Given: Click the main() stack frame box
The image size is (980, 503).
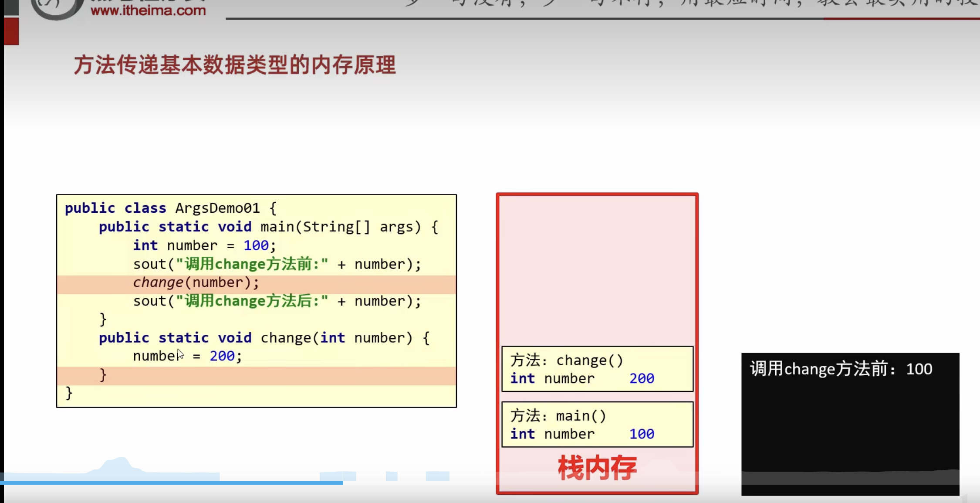Looking at the screenshot, I should (597, 424).
